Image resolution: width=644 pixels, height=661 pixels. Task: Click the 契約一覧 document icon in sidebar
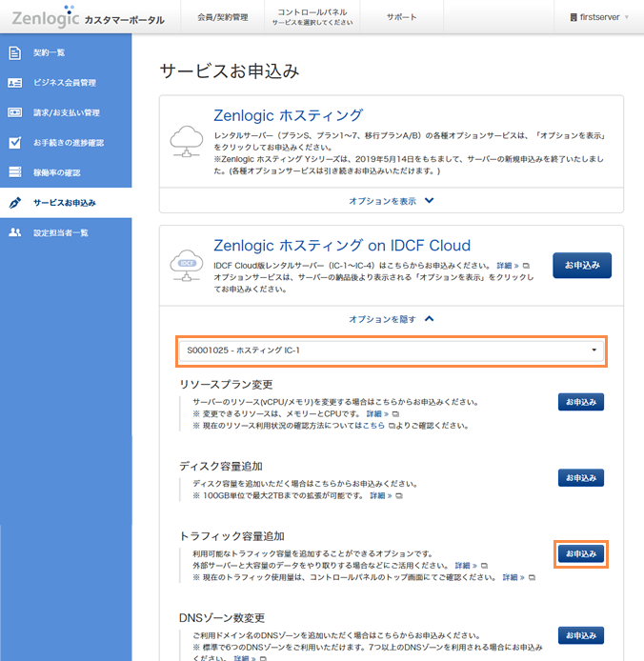tap(14, 52)
